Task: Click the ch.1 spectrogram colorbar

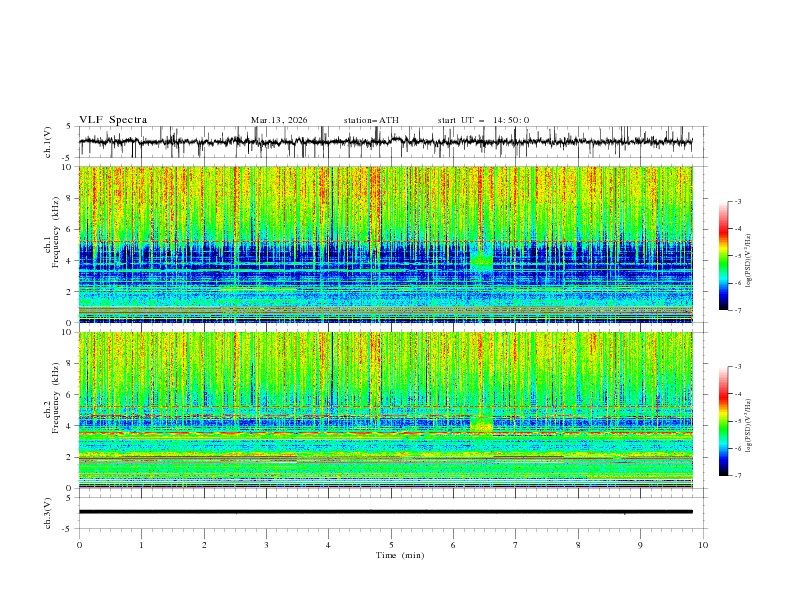Action: [723, 256]
